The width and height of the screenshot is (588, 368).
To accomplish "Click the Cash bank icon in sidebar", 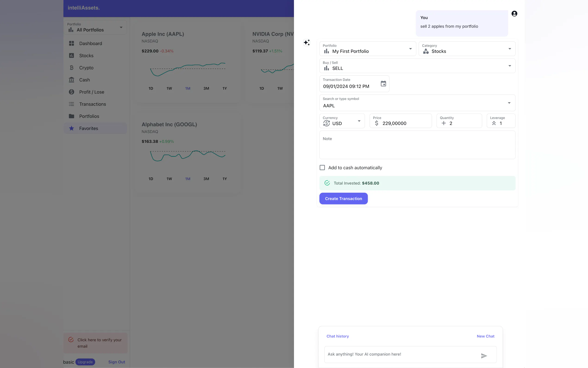I will pyautogui.click(x=72, y=80).
